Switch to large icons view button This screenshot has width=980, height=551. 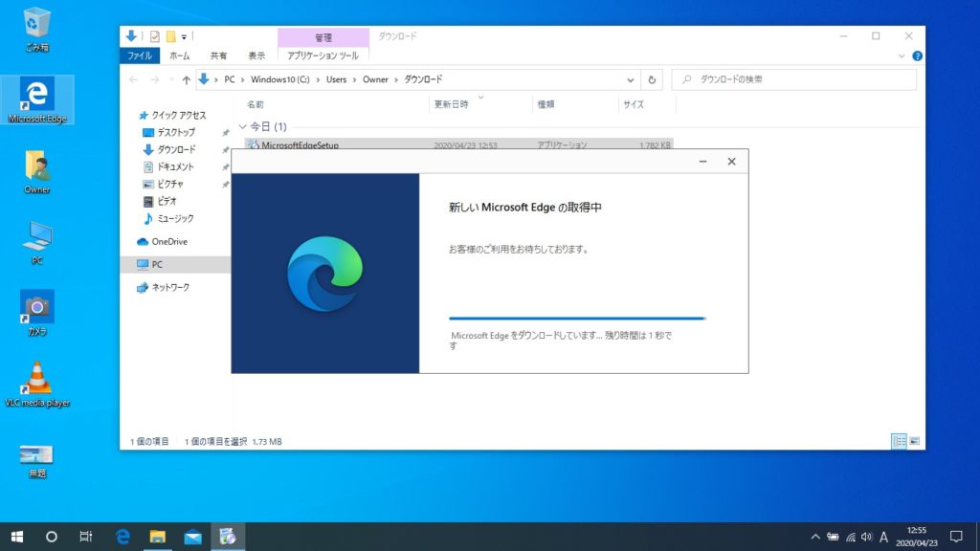click(x=914, y=441)
